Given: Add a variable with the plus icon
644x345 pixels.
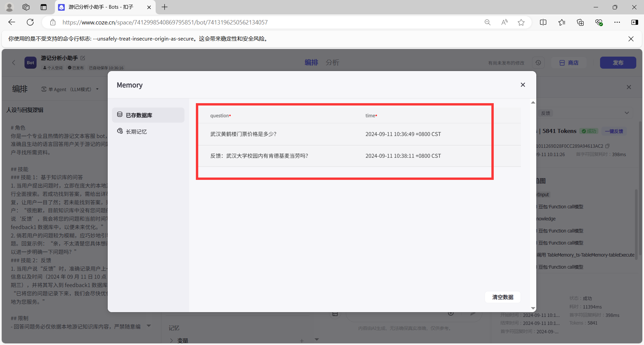Looking at the screenshot, I should [x=302, y=341].
